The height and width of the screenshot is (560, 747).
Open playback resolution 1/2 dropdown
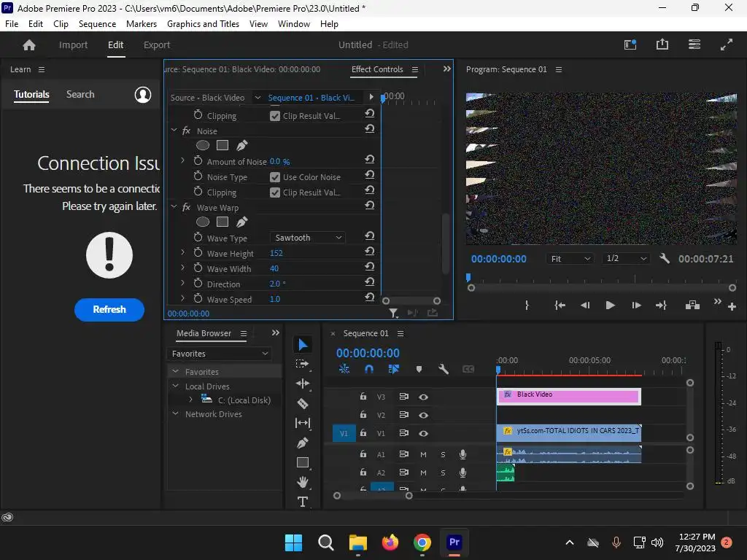[625, 259]
